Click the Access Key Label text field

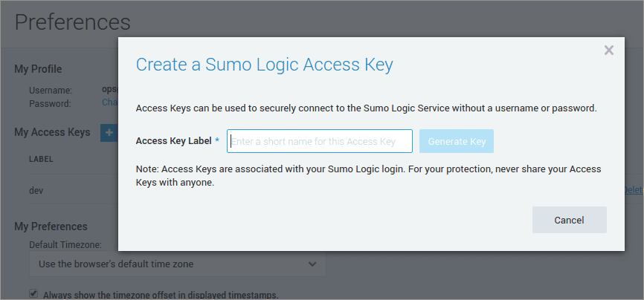320,141
